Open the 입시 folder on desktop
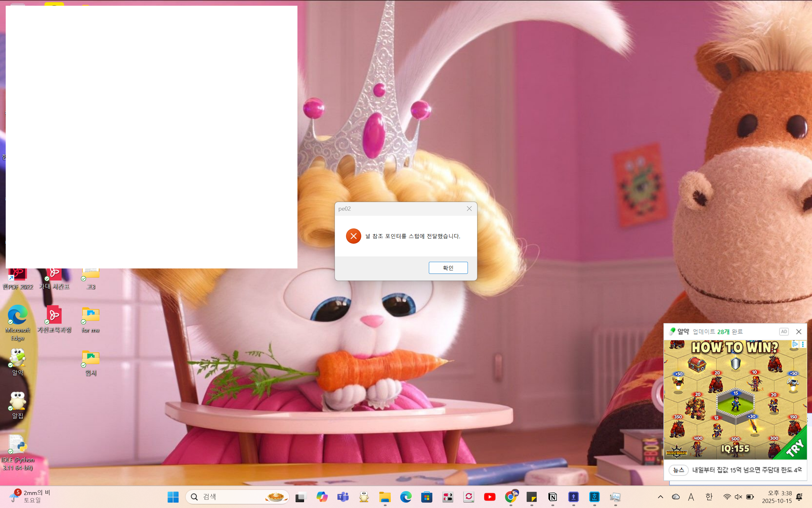The width and height of the screenshot is (812, 508). tap(91, 358)
